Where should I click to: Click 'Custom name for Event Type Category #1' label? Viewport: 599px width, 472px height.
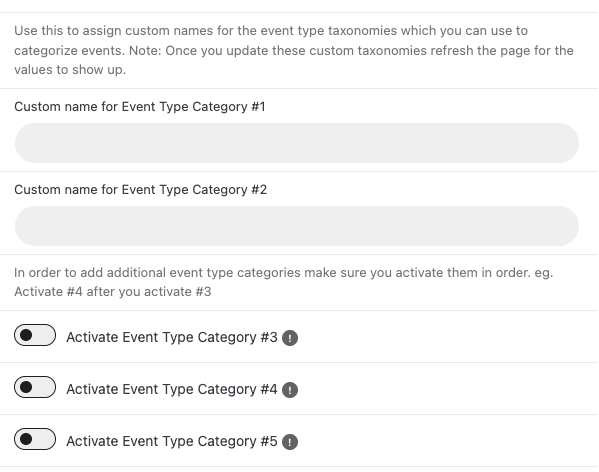point(140,107)
